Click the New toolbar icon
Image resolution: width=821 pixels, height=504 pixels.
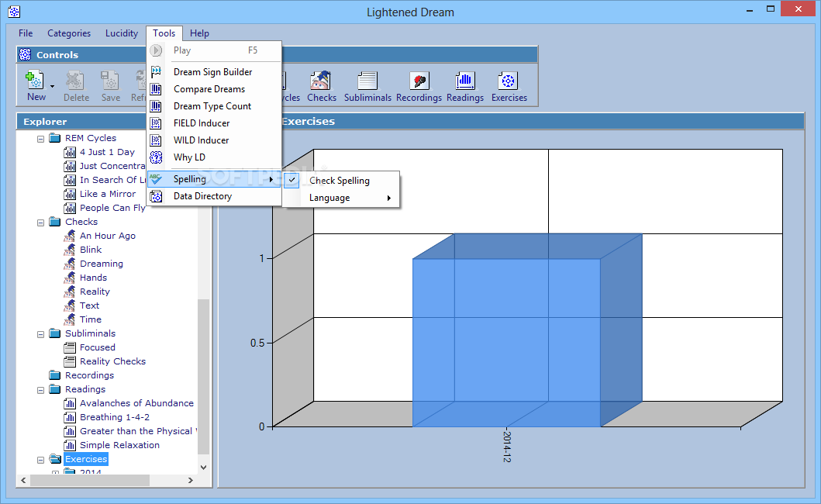(x=35, y=80)
